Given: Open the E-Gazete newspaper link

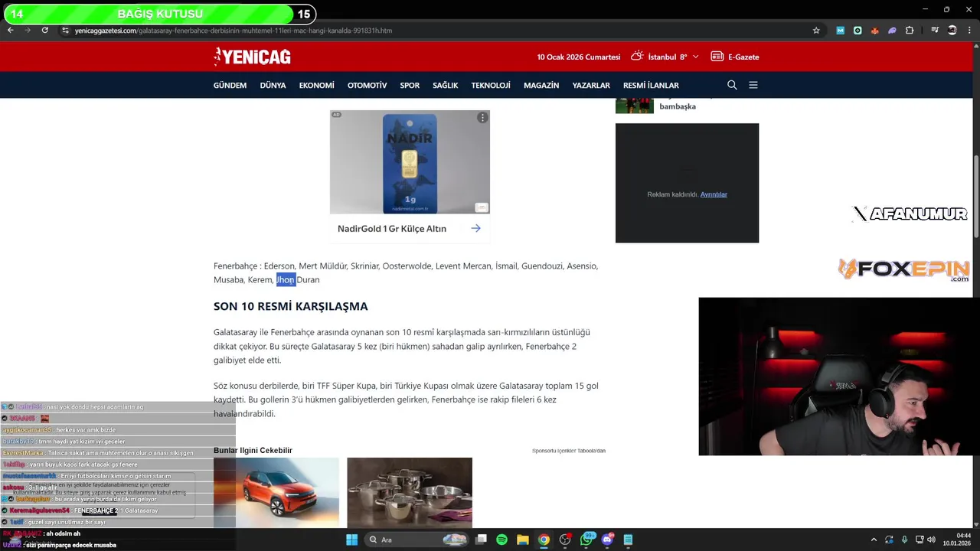Looking at the screenshot, I should pos(735,57).
